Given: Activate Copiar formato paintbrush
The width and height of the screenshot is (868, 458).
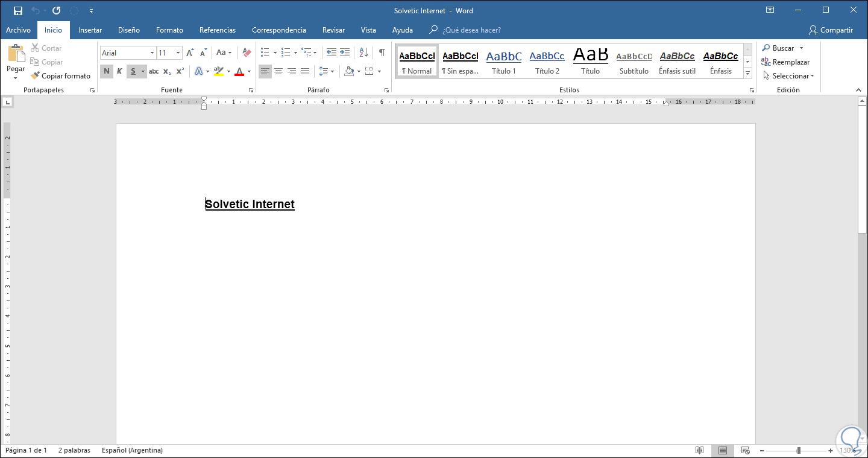Looking at the screenshot, I should click(61, 76).
